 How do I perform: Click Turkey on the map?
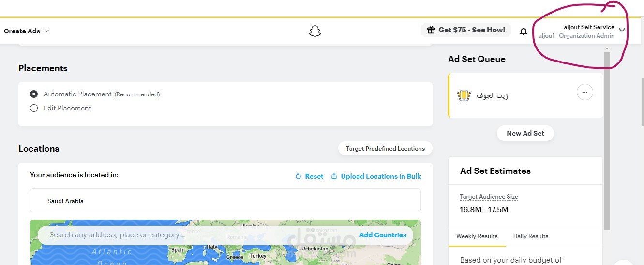click(x=258, y=256)
